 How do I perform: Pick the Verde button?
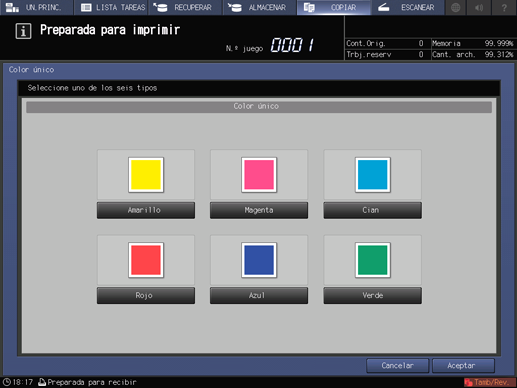tap(373, 296)
